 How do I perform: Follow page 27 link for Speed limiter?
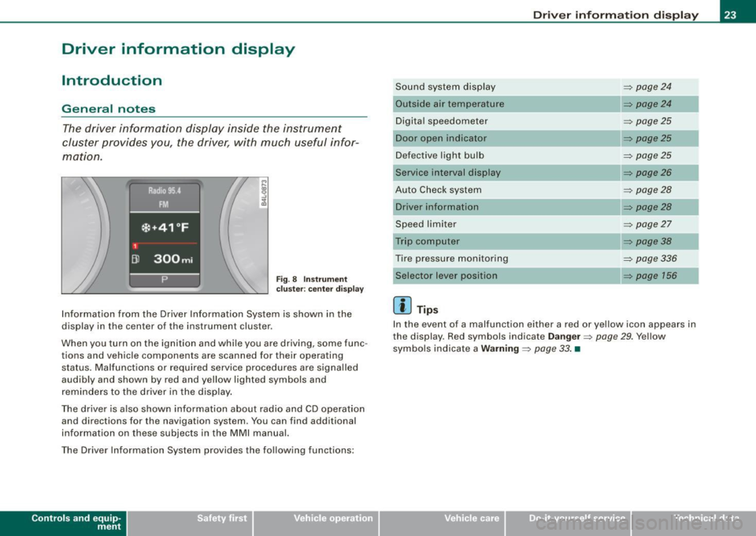[x=647, y=225]
